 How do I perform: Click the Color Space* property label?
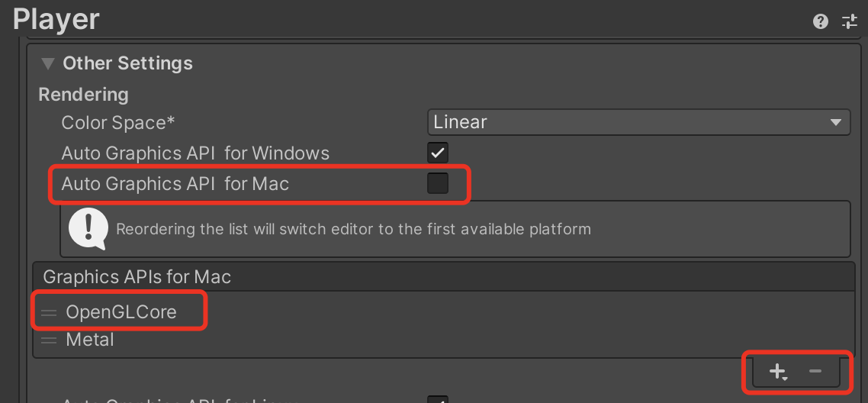pyautogui.click(x=118, y=122)
